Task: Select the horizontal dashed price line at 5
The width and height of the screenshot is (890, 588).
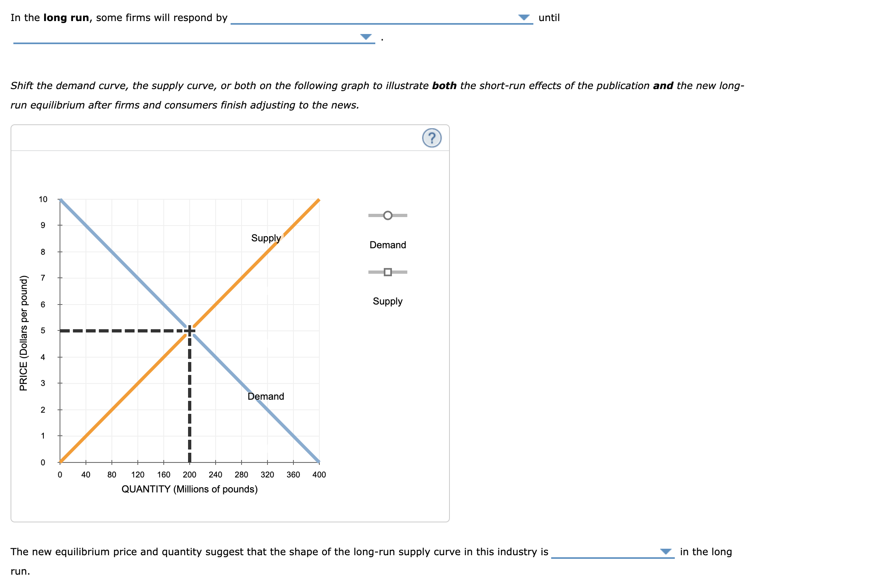Action: coord(122,330)
